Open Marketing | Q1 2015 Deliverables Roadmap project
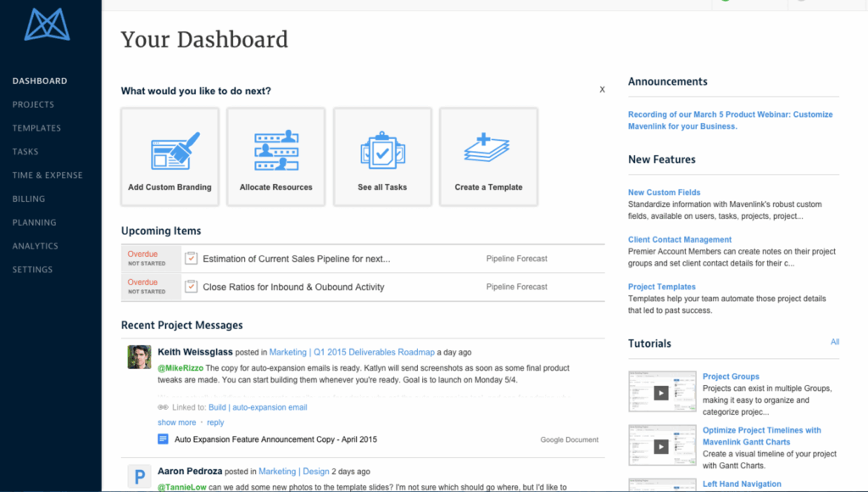Screen dimensions: 868x492 352,352
